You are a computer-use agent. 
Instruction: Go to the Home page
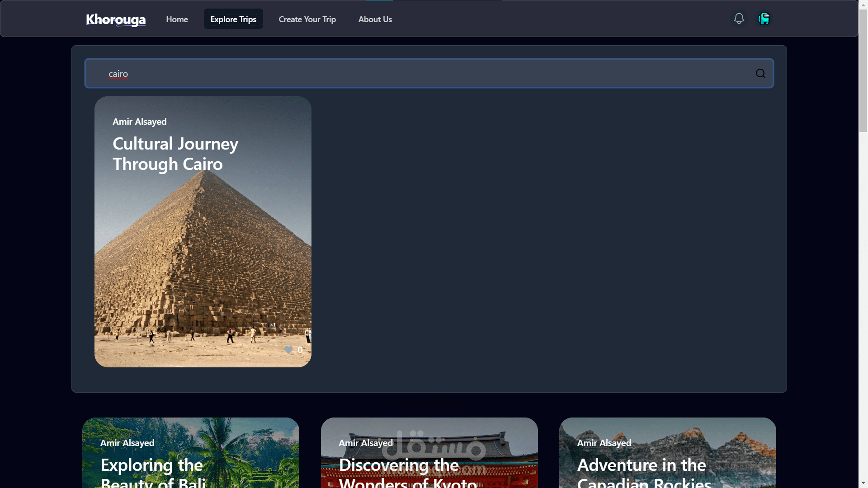177,19
